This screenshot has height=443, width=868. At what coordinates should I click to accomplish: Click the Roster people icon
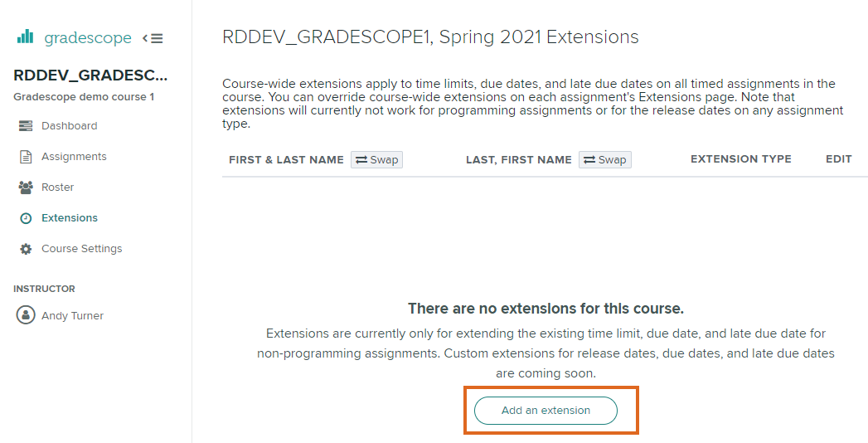(x=26, y=187)
